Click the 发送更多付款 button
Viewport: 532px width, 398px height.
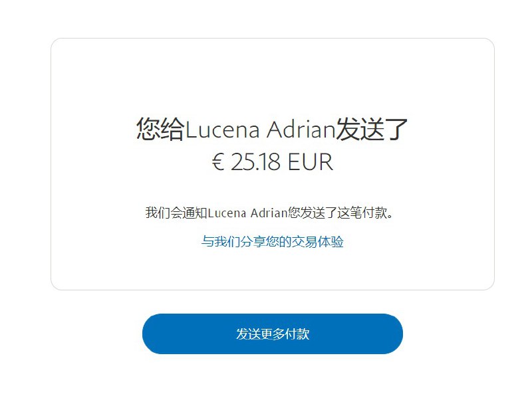(273, 334)
